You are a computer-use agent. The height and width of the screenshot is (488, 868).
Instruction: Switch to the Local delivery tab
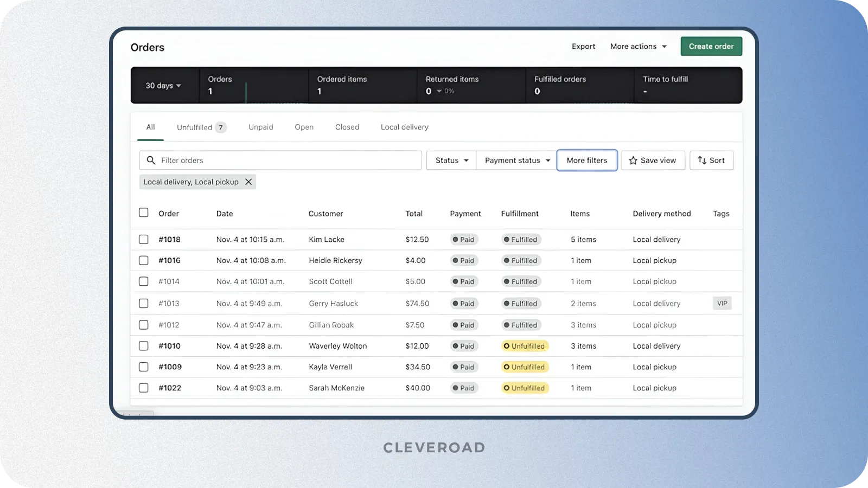405,127
